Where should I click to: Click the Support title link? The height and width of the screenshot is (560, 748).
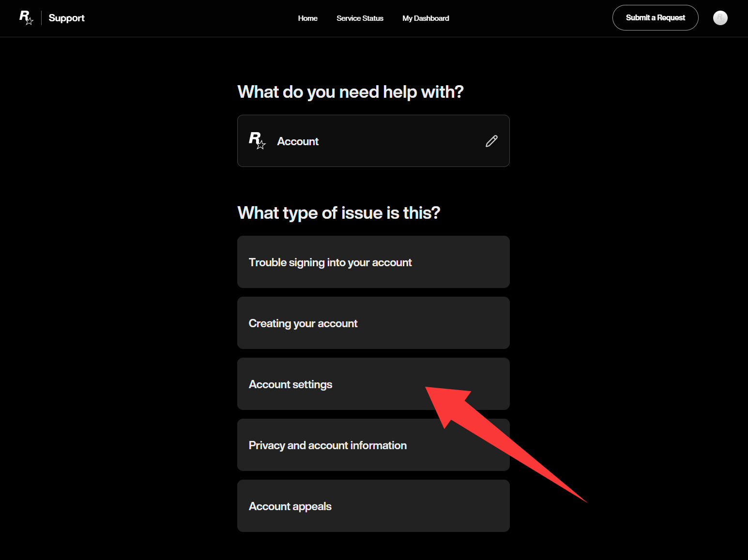(x=67, y=18)
